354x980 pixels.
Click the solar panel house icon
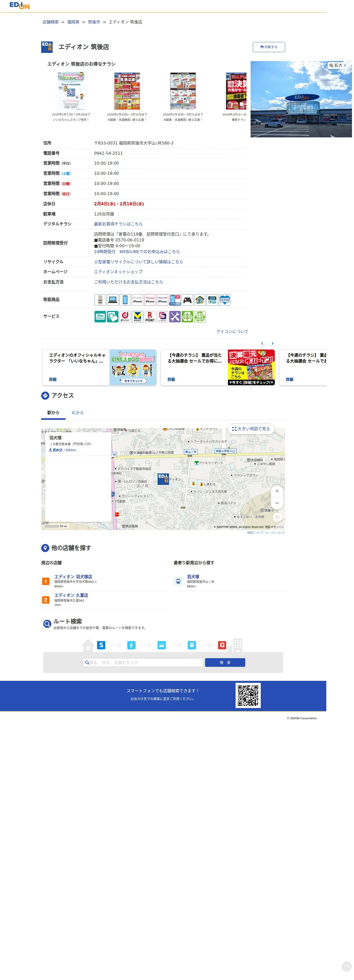[212, 300]
